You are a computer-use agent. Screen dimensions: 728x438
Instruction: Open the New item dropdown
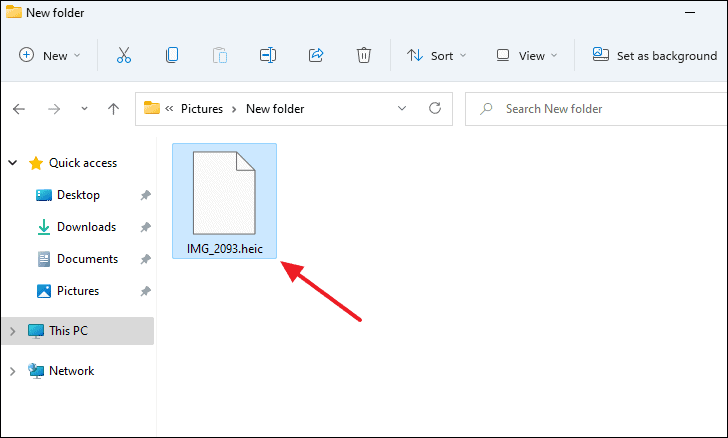(50, 56)
